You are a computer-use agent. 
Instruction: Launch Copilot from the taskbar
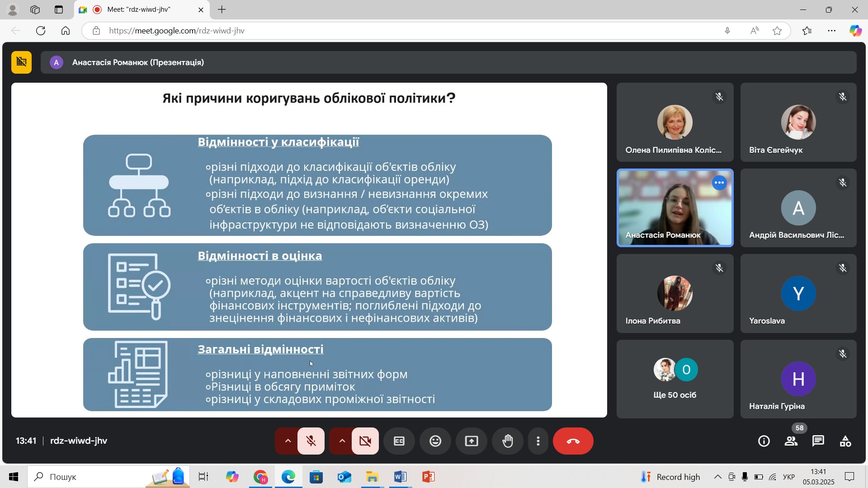coord(232,477)
